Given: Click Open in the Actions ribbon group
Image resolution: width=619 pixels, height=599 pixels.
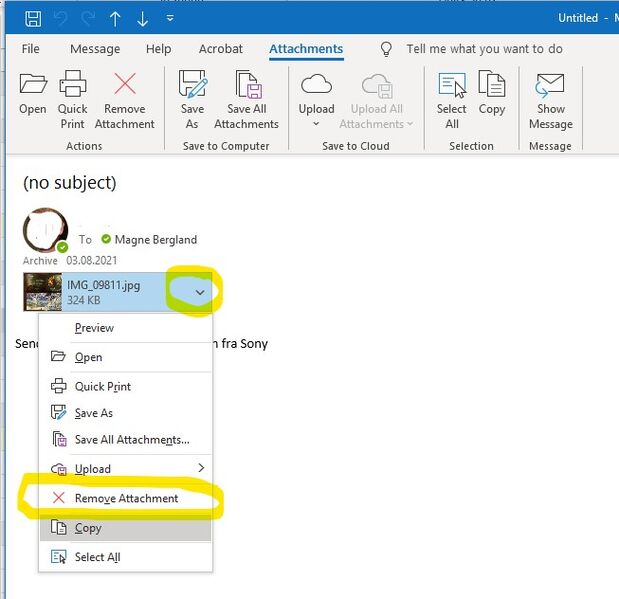Looking at the screenshot, I should pyautogui.click(x=33, y=94).
